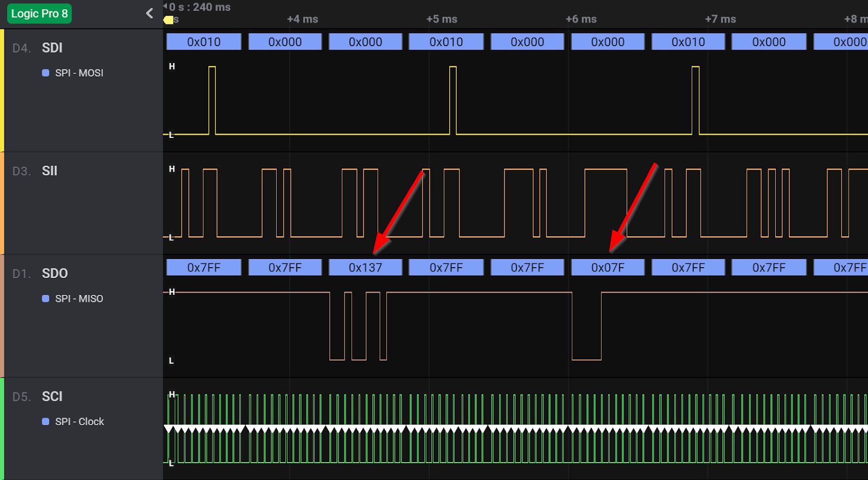
Task: Select the 0x07F decoded MISO bubble
Action: (x=608, y=267)
